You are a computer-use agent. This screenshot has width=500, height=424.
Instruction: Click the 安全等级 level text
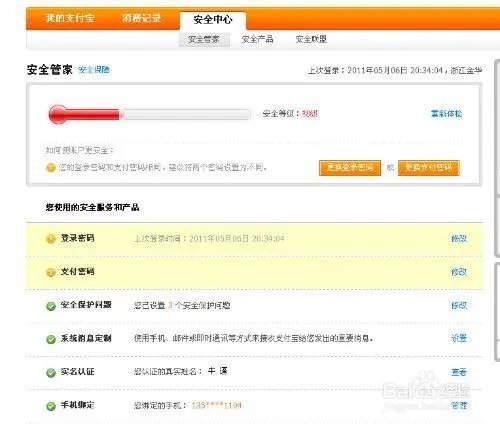290,114
